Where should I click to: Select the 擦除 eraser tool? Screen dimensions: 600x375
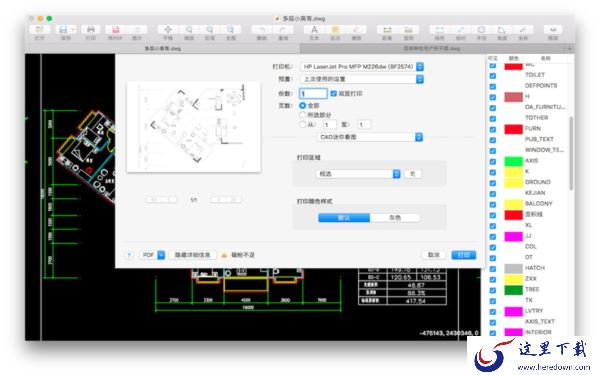356,29
